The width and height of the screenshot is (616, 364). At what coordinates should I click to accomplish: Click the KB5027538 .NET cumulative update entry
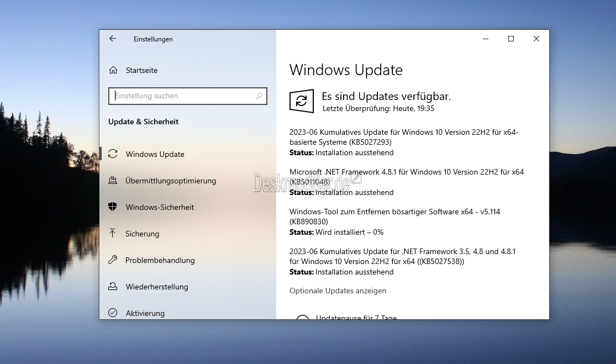point(402,256)
